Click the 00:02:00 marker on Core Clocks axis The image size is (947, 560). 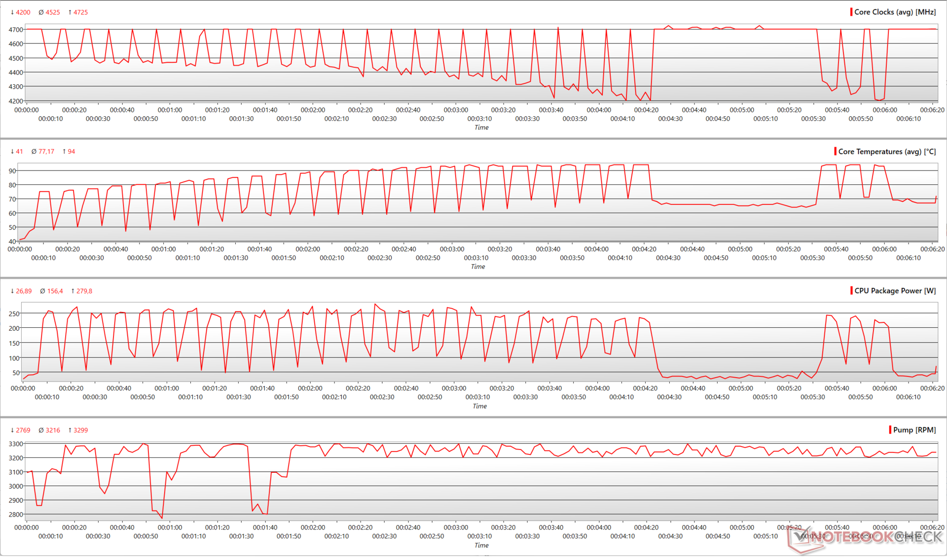[x=313, y=110]
